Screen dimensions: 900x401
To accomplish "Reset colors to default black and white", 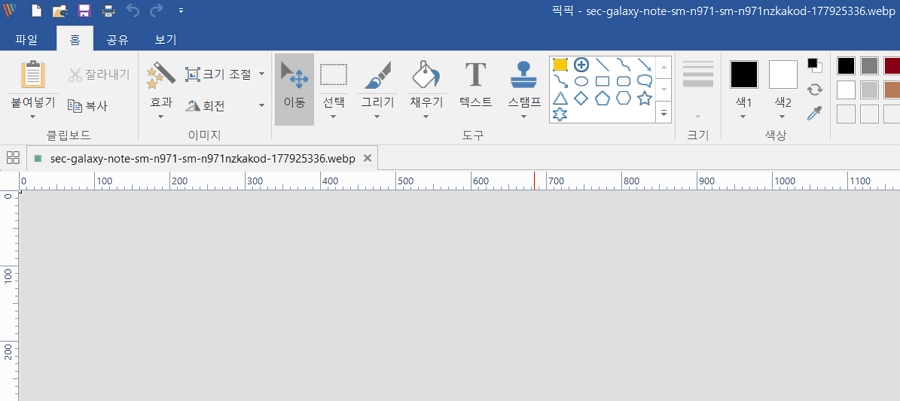I will click(x=814, y=65).
